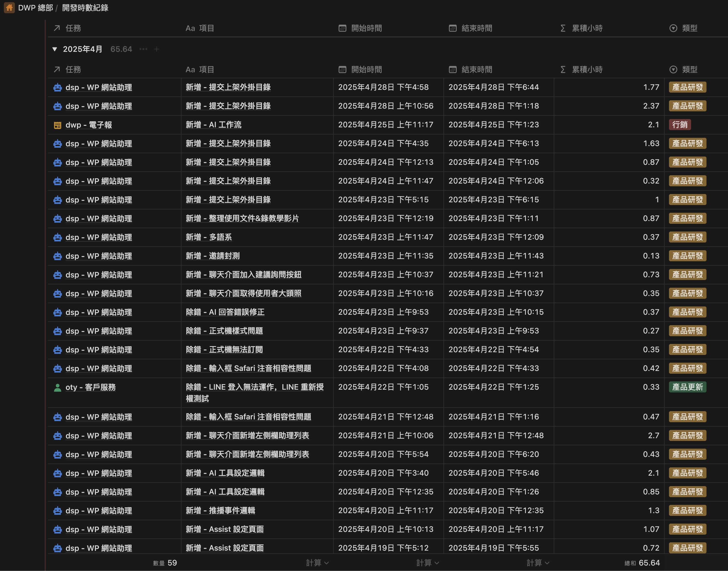Click the 新增 - 推播事件邏輯 cell
728x571 pixels.
pos(257,510)
